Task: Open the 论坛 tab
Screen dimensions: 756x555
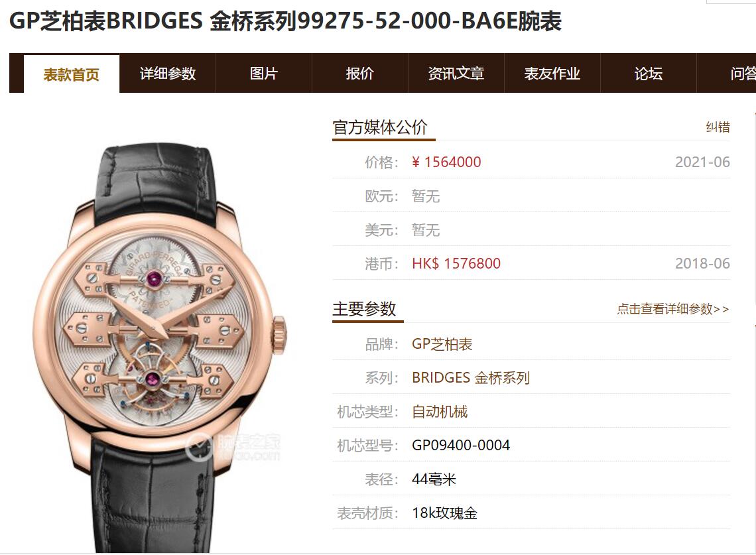Action: pos(649,74)
